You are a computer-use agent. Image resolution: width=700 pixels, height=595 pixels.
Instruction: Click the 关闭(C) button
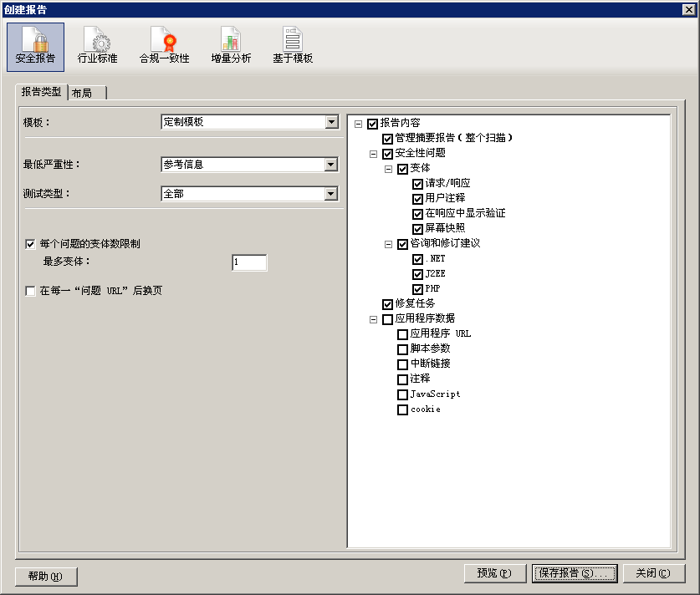pos(653,573)
